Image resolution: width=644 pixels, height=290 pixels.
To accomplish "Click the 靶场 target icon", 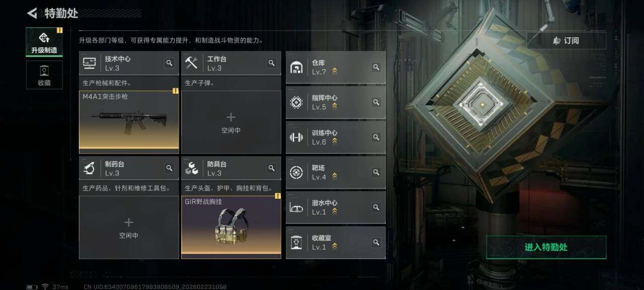I will click(296, 173).
